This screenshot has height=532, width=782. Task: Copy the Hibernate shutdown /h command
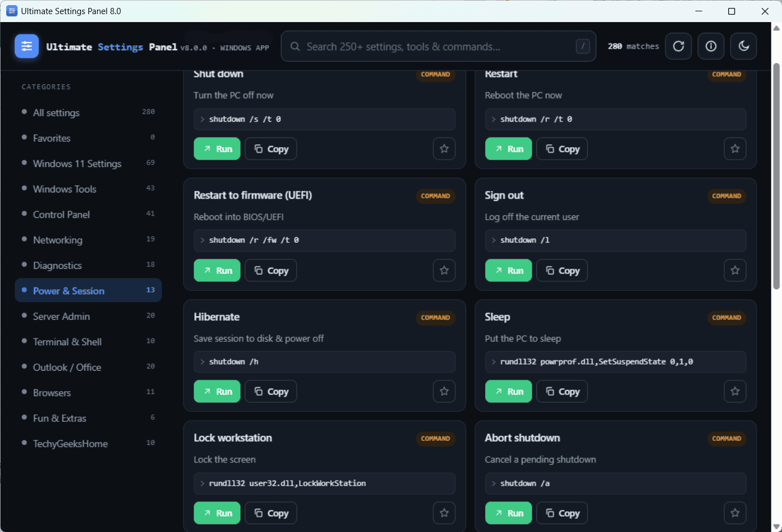(271, 392)
